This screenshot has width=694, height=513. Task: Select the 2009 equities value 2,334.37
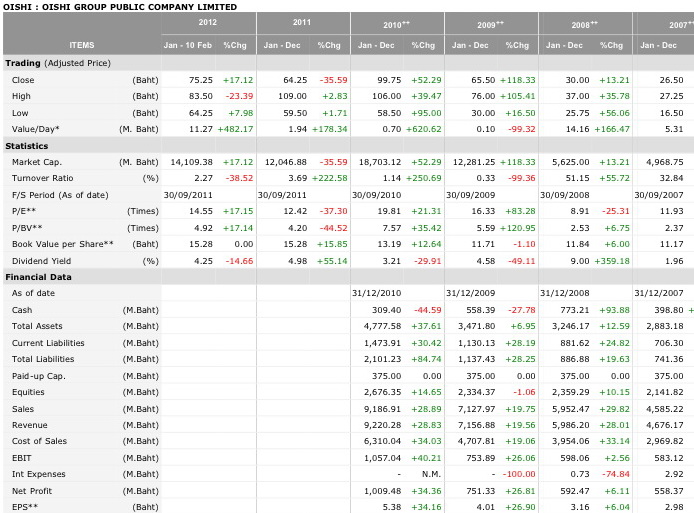pos(476,392)
